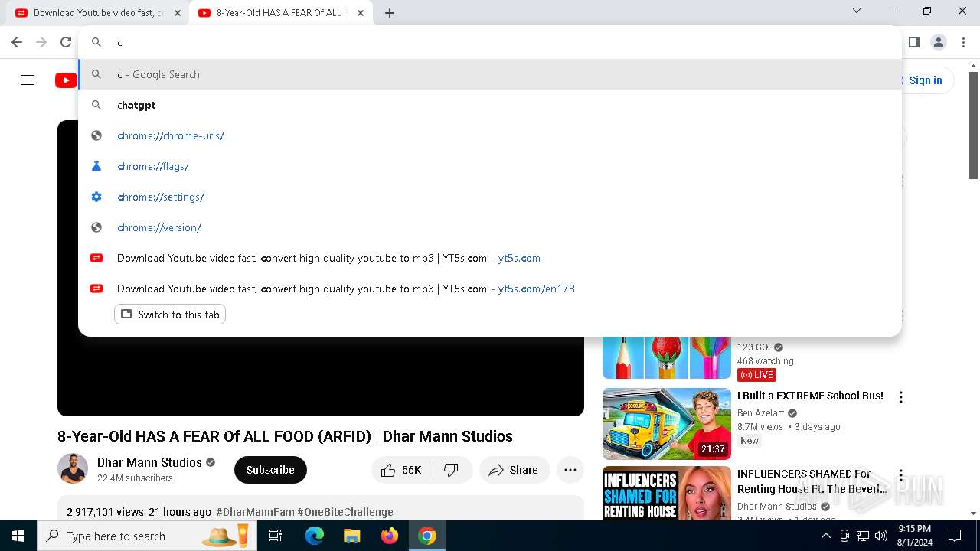
Task: Subscribe to Dhar Mann Studios
Action: (270, 470)
